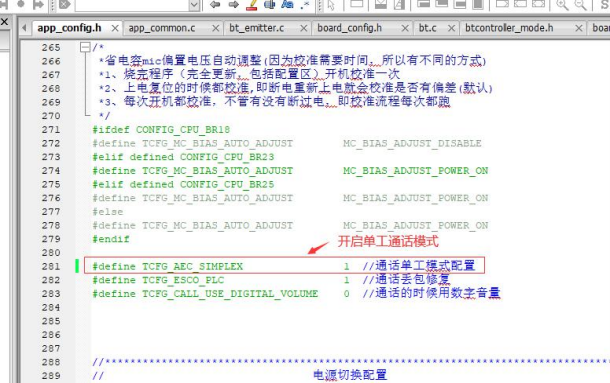Switch to the board_config.h tab

[349, 28]
